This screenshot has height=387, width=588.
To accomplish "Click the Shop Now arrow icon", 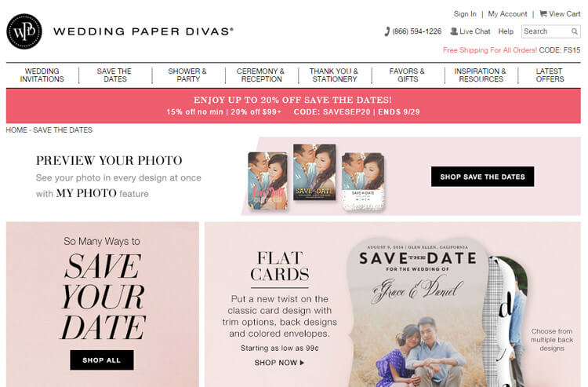I will click(x=303, y=363).
